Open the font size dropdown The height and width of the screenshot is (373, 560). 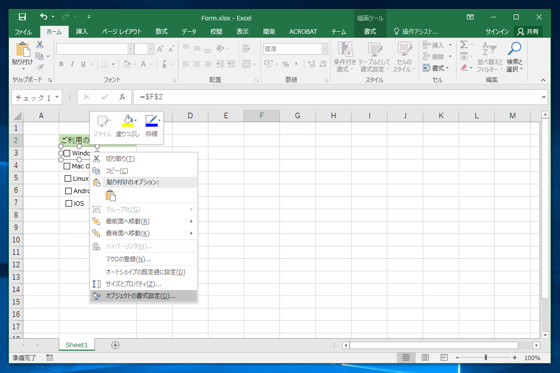[x=150, y=49]
